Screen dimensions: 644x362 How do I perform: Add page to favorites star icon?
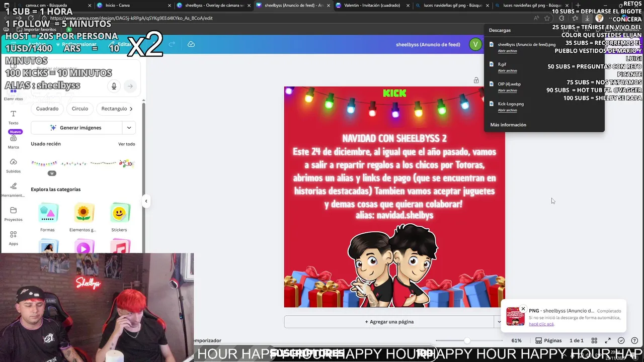pyautogui.click(x=547, y=18)
